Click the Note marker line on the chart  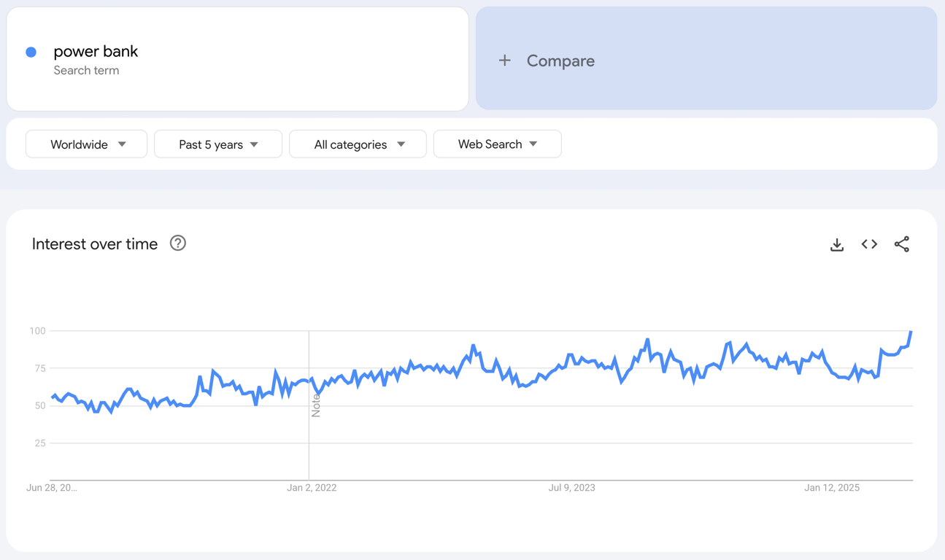click(309, 401)
